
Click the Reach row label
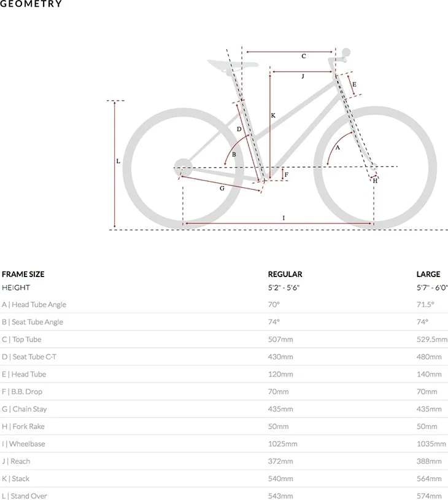tap(16, 461)
